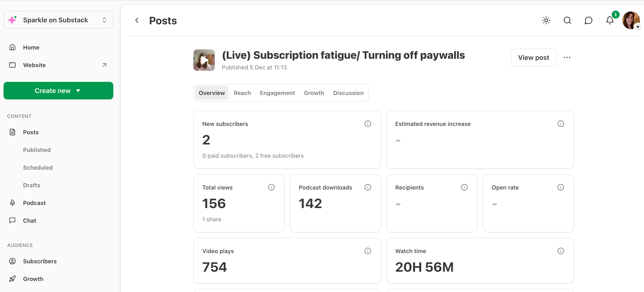Play the post video thumbnail
Viewport: 644px width, 292px height.
tap(204, 60)
